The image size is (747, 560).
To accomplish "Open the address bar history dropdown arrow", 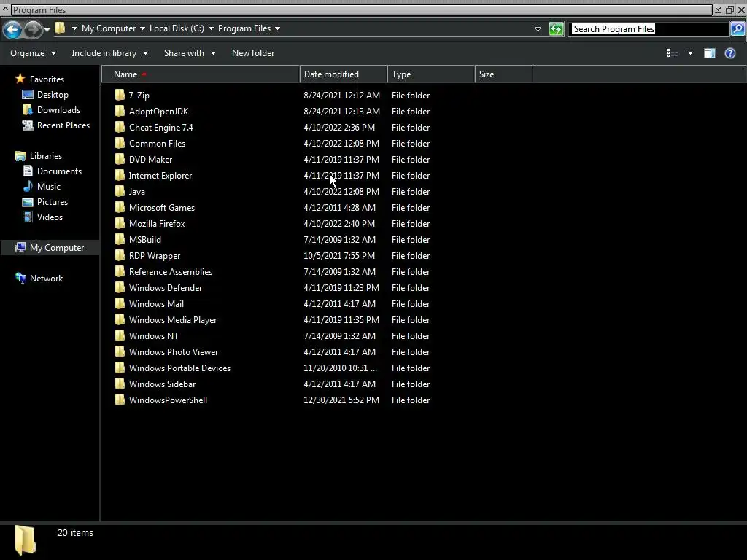I will pyautogui.click(x=538, y=29).
